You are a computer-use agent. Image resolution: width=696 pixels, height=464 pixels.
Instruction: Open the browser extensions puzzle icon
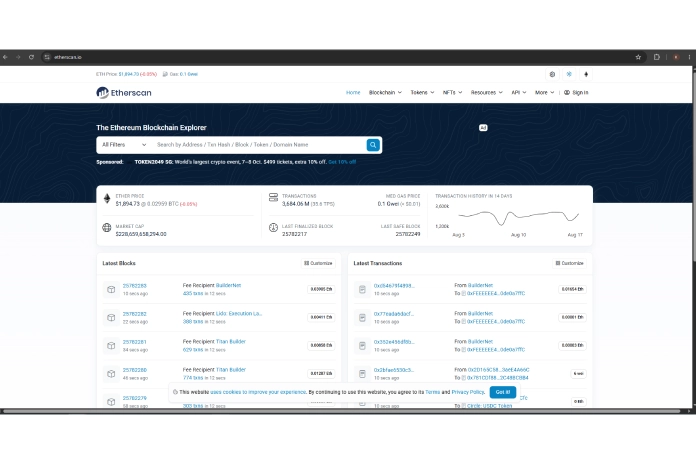(656, 57)
